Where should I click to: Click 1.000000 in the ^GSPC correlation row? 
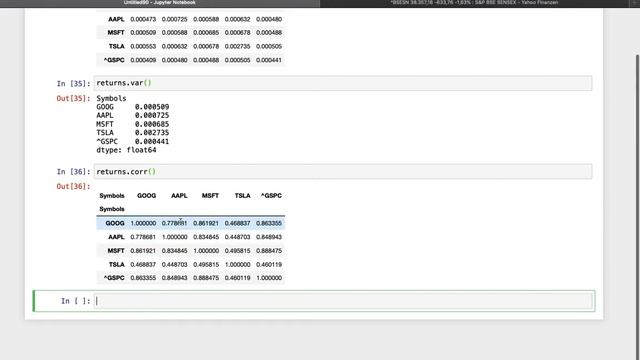pos(269,278)
